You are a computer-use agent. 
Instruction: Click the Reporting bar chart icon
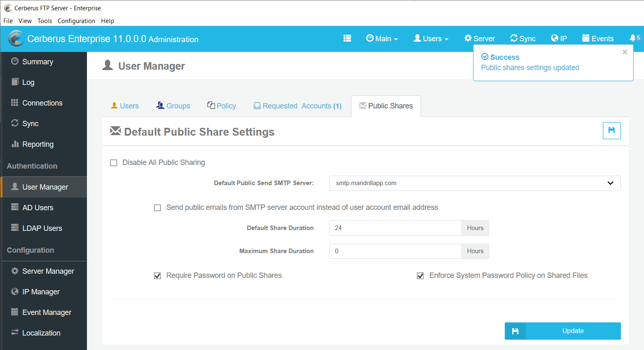[15, 143]
